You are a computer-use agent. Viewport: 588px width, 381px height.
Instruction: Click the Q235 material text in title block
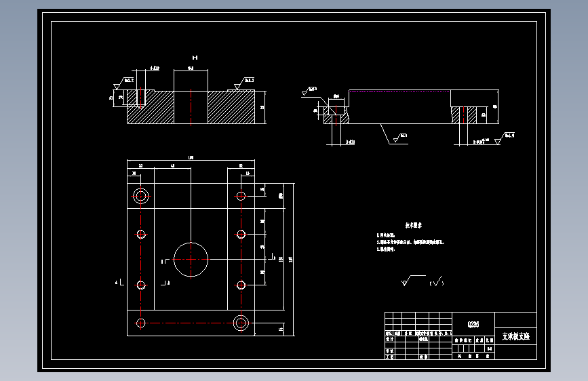coord(473,324)
